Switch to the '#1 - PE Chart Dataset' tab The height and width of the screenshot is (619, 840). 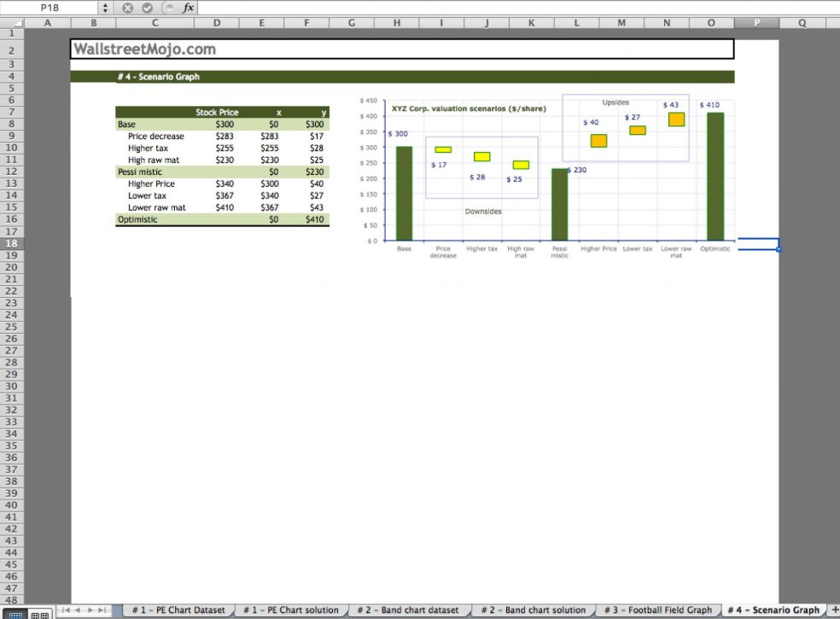pos(178,610)
